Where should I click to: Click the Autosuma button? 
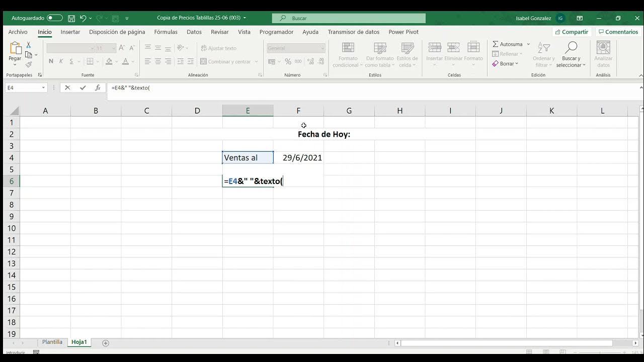(508, 44)
